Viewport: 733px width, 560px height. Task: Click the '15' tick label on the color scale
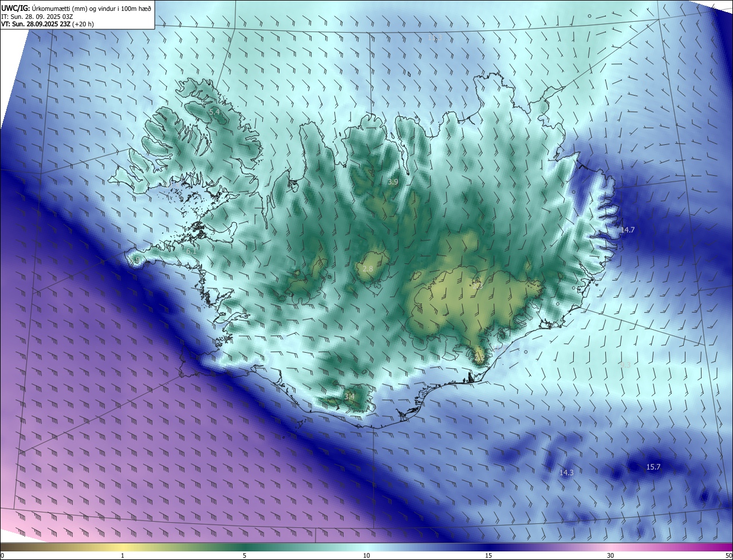[x=488, y=555]
